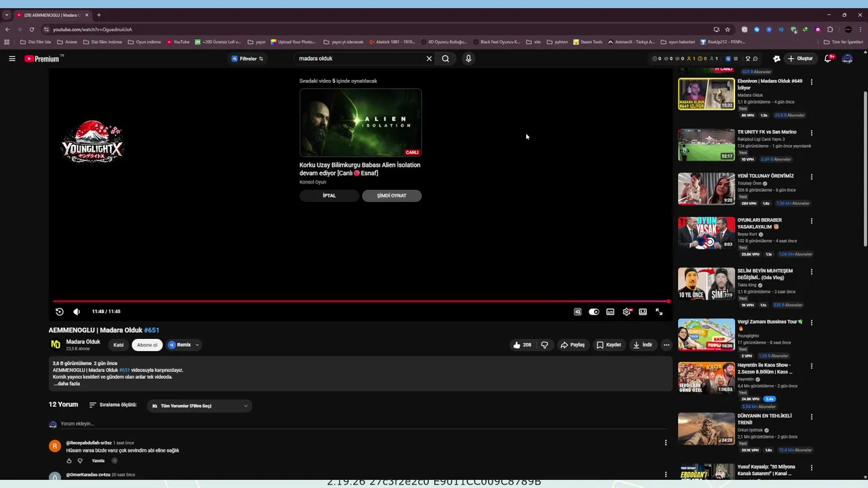Open player settings gear
Screen dimensions: 868x488
pyautogui.click(x=627, y=312)
